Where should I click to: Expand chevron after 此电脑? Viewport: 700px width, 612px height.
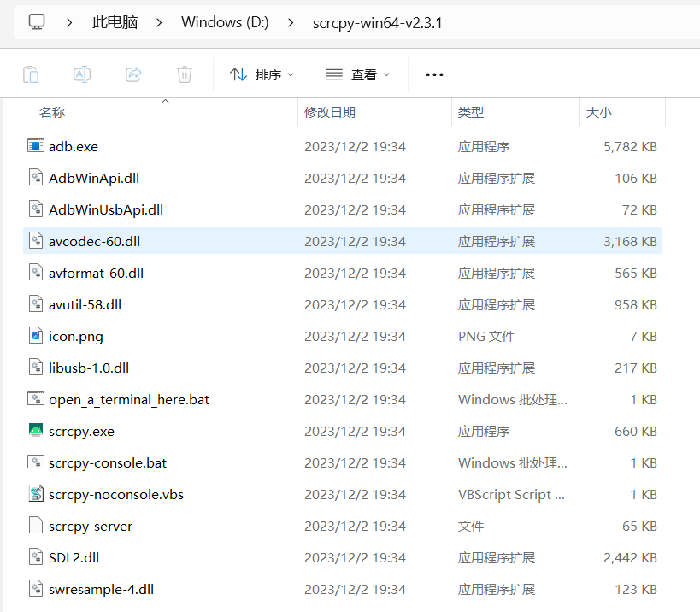click(x=159, y=22)
